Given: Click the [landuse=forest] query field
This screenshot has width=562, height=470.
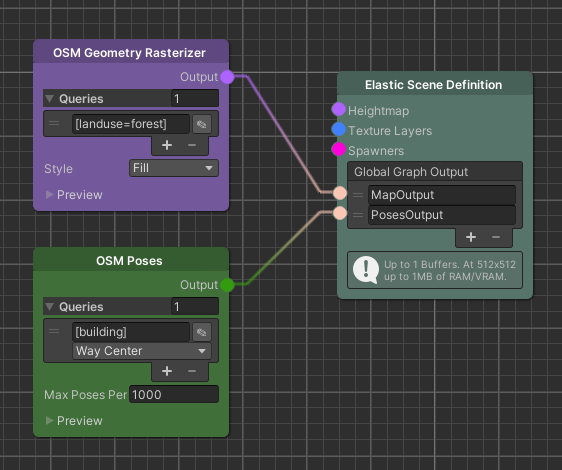Looking at the screenshot, I should (x=130, y=124).
